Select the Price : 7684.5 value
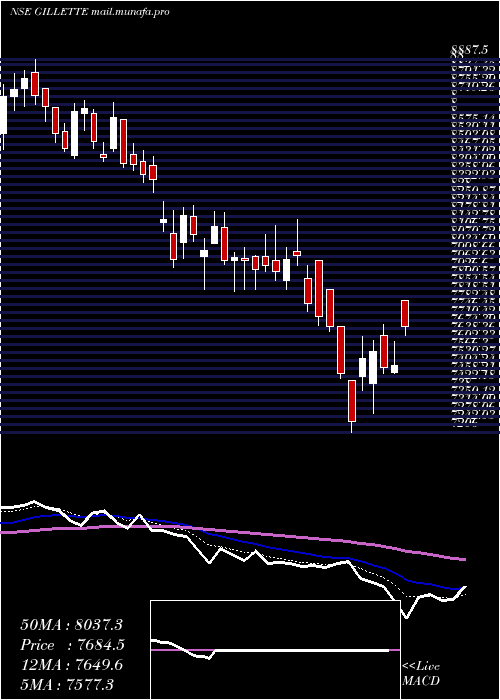 pyautogui.click(x=72, y=645)
